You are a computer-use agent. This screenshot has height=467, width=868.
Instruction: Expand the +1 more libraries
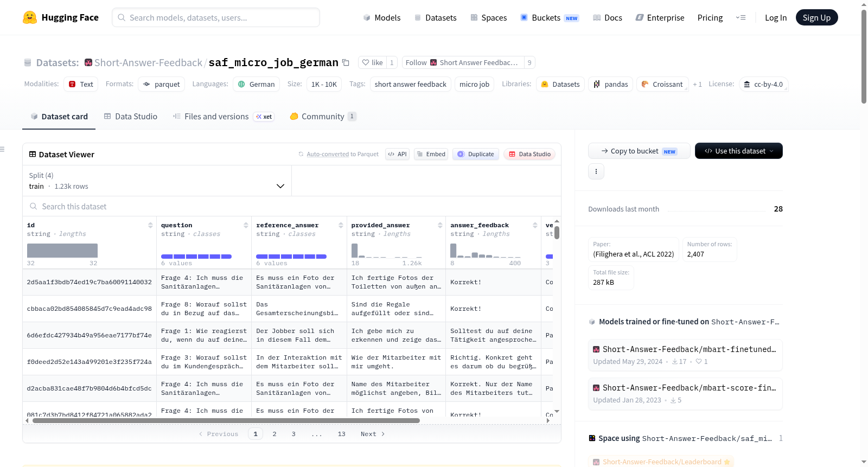[697, 84]
